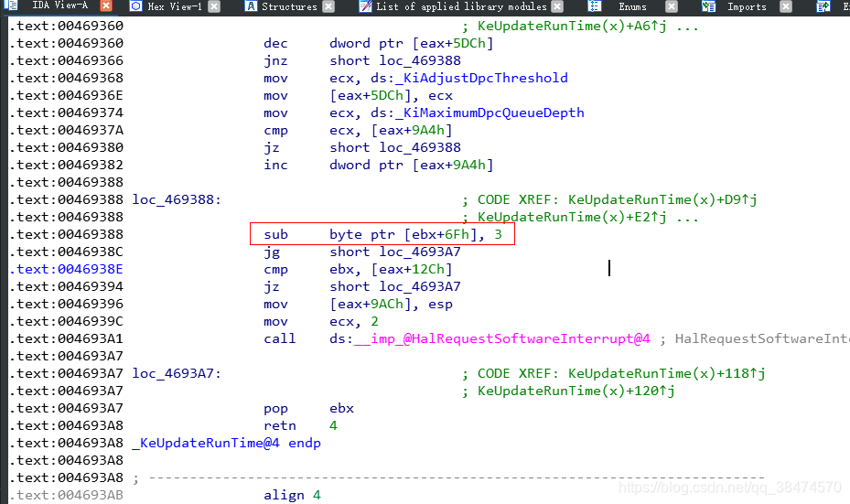850x504 pixels.
Task: Click the 'pop' mnemonic at 004693A7
Action: click(275, 408)
